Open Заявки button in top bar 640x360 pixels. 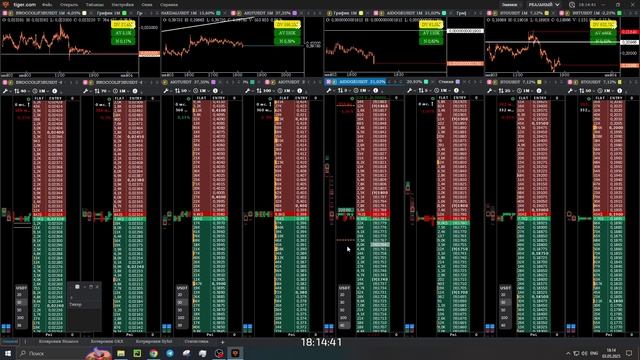[509, 5]
